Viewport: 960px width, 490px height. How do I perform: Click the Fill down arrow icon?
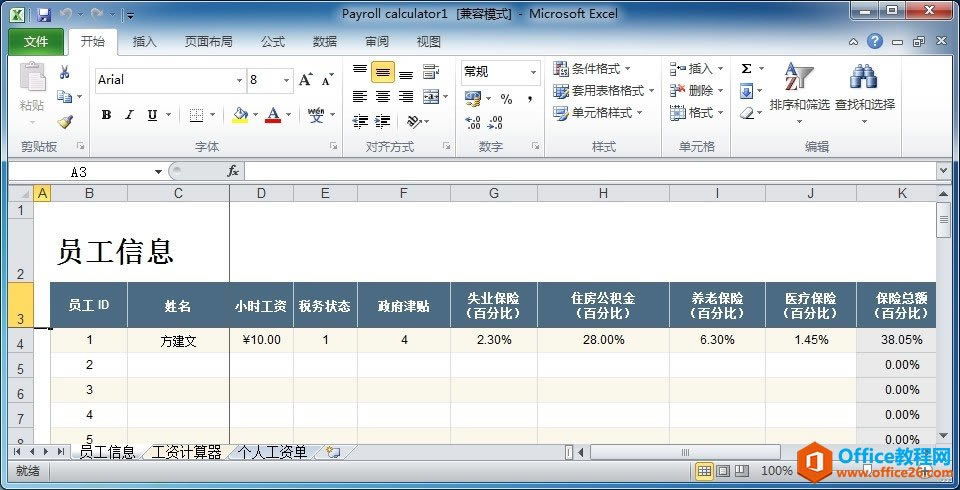(x=746, y=91)
